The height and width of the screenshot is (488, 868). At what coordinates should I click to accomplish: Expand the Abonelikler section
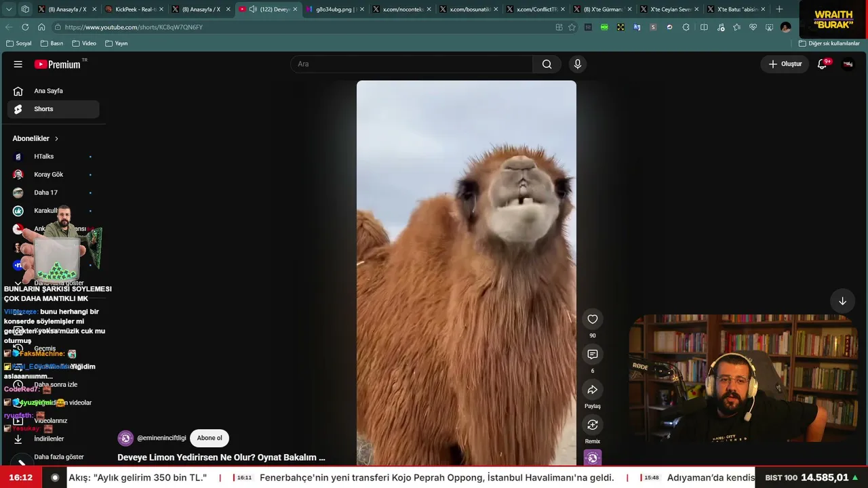coord(35,138)
